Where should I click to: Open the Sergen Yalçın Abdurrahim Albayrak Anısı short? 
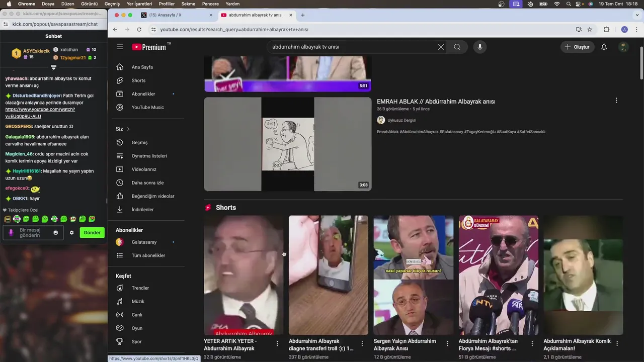point(413,275)
